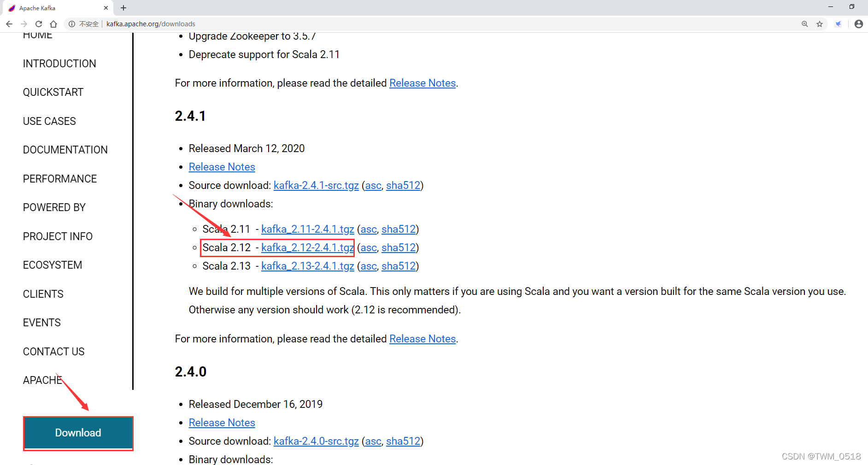Viewport: 868px width, 465px height.
Task: Open the kafka-2.4.1-src.tgz source link
Action: coord(316,185)
